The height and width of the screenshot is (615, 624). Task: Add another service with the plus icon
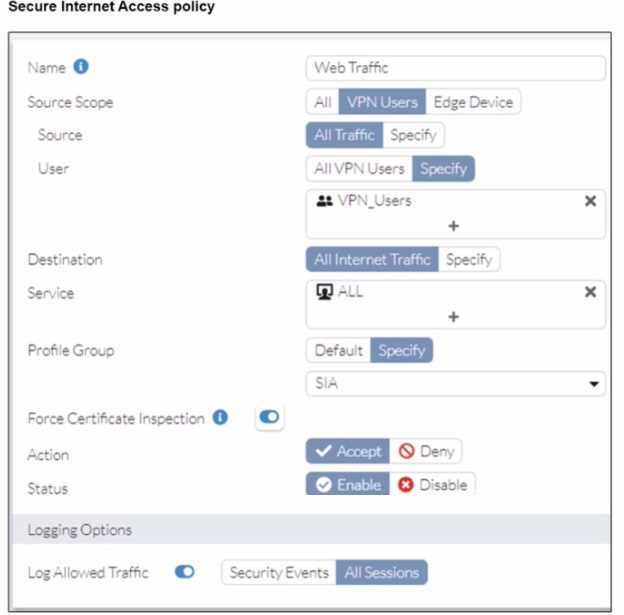(454, 316)
